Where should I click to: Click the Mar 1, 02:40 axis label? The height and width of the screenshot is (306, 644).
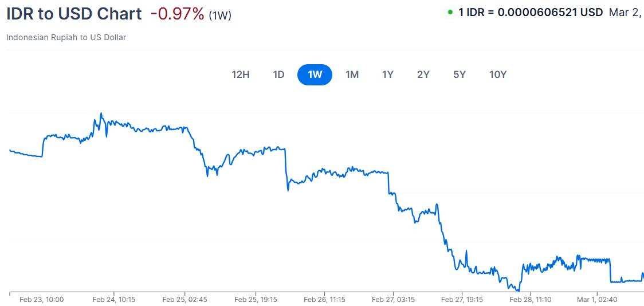(x=596, y=299)
